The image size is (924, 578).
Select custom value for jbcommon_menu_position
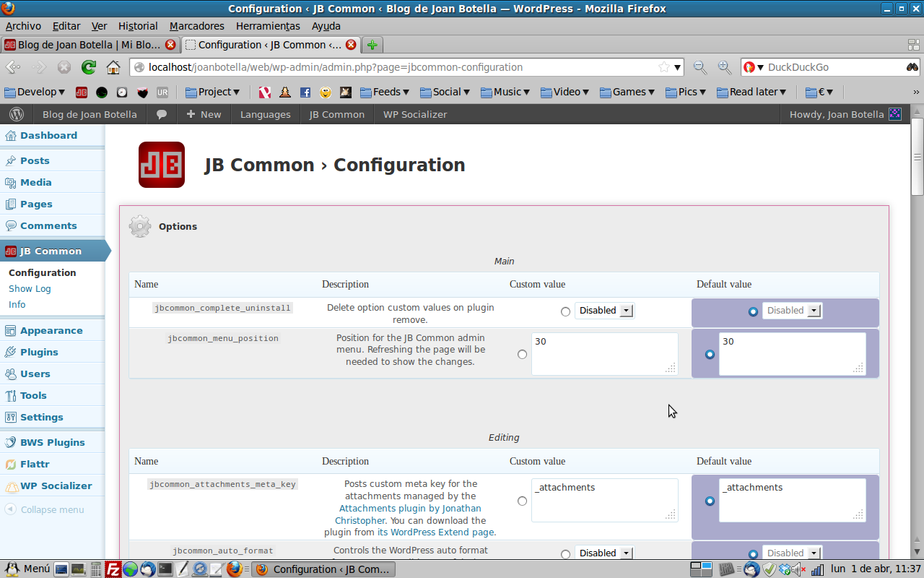pyautogui.click(x=522, y=354)
